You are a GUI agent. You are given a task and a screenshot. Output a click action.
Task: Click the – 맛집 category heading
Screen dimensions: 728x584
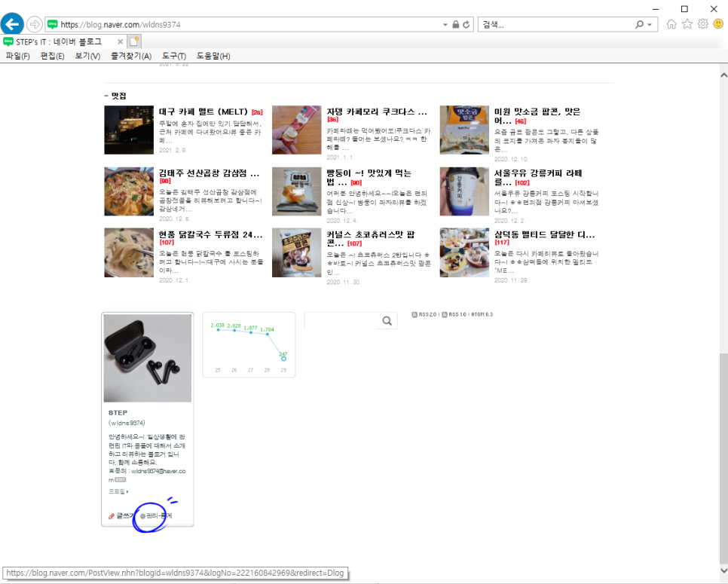115,96
